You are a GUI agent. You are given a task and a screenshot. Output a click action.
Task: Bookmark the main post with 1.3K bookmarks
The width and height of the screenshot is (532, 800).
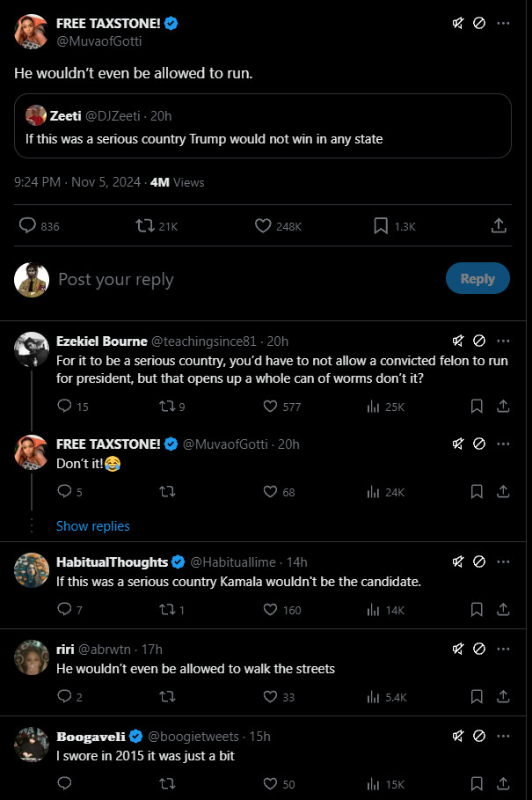(x=381, y=226)
